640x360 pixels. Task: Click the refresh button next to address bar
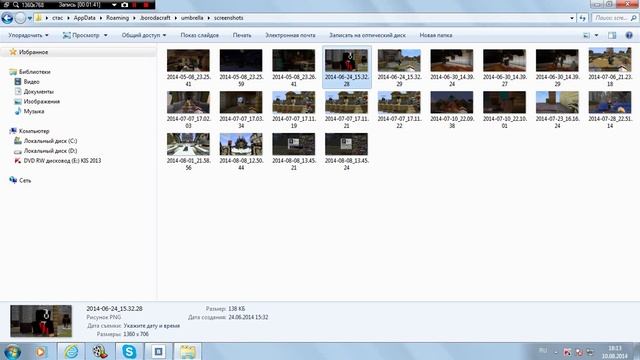pyautogui.click(x=582, y=18)
